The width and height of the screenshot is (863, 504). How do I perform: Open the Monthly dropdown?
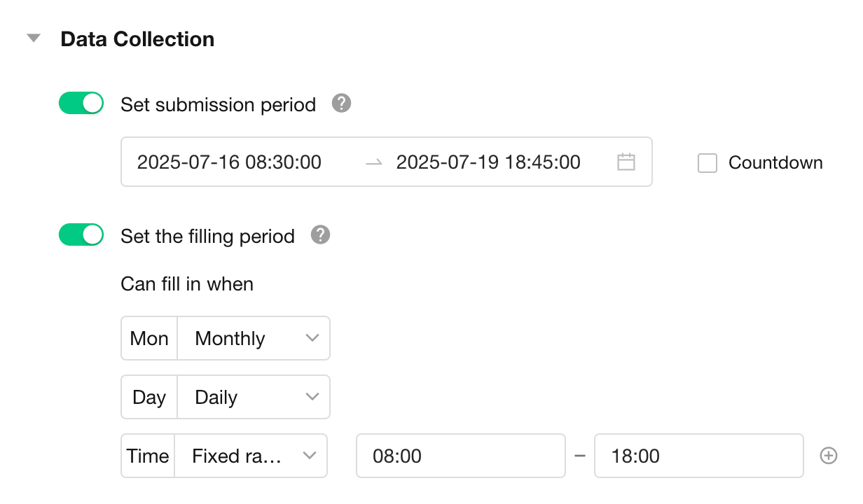coord(253,339)
